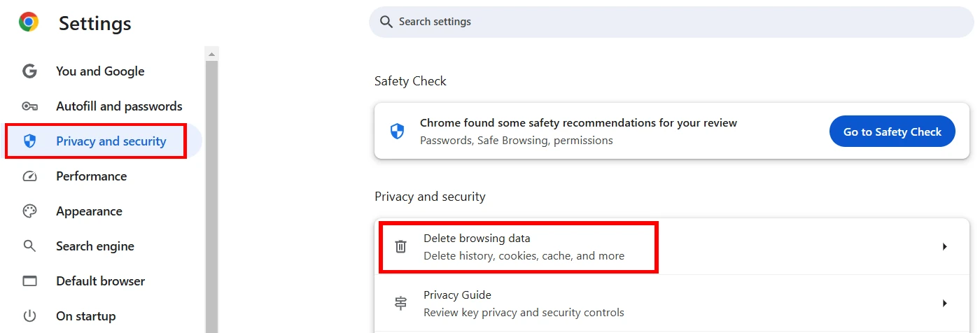This screenshot has height=333, width=980.
Task: Click the blue shield Safety Check icon
Action: [x=397, y=132]
